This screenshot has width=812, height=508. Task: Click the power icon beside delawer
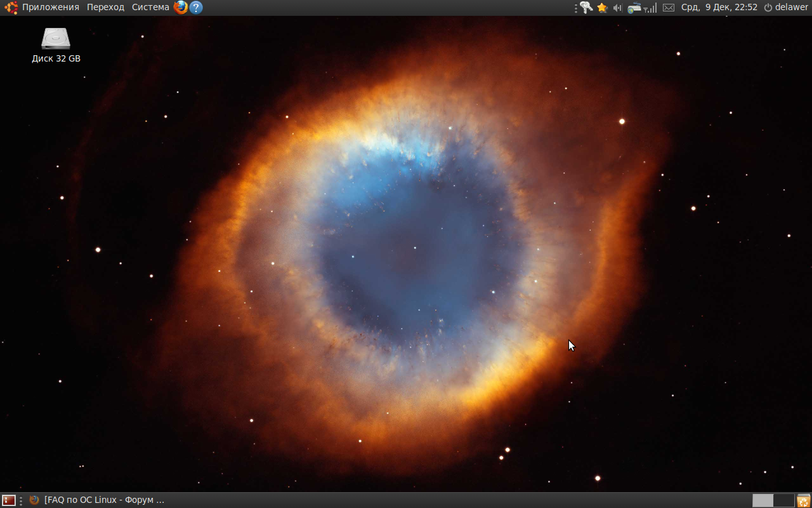pos(768,8)
